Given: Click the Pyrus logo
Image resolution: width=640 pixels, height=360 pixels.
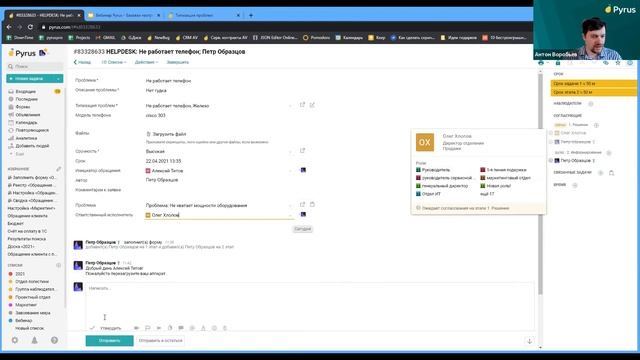Looking at the screenshot, I should pyautogui.click(x=22, y=53).
